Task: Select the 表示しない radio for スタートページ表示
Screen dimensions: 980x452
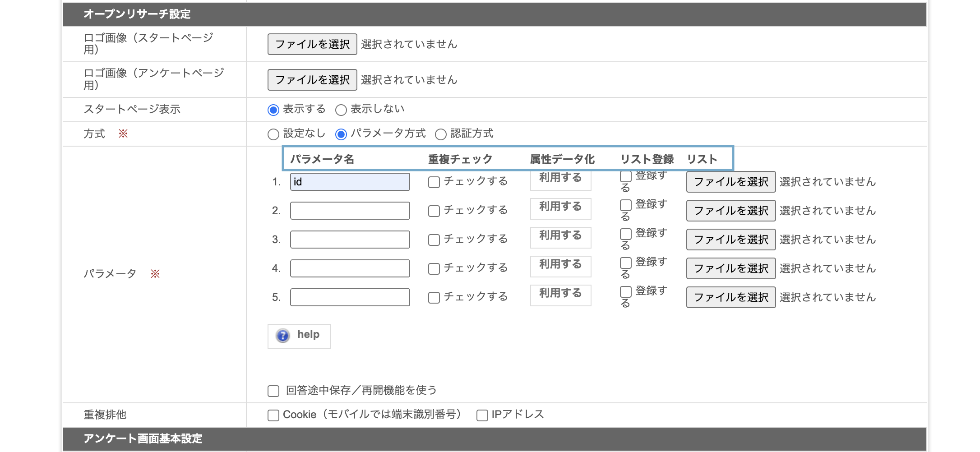Action: pyautogui.click(x=341, y=109)
